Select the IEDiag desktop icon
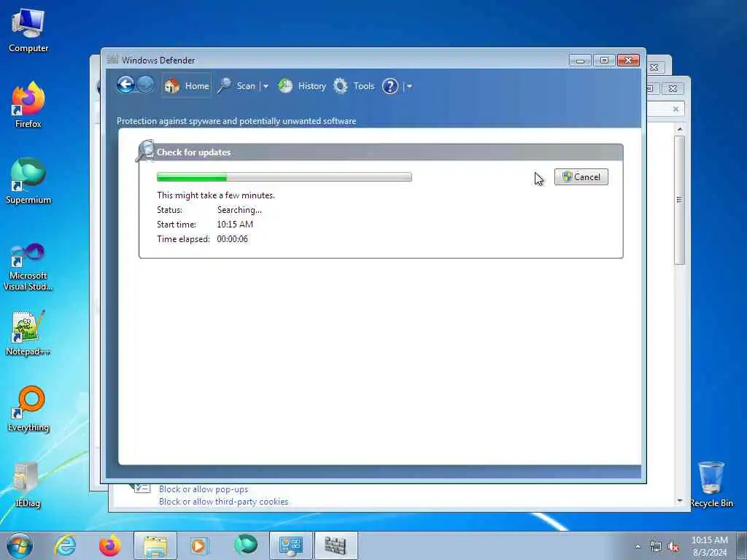 (x=28, y=485)
